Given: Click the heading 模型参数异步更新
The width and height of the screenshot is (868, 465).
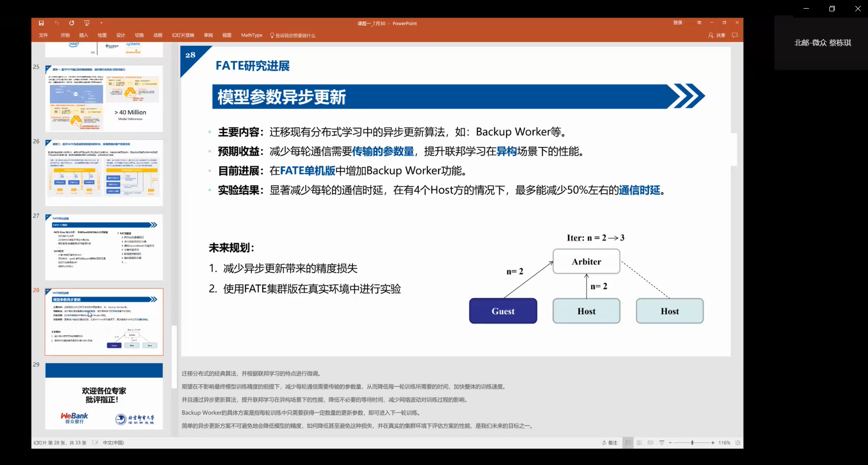Looking at the screenshot, I should (x=282, y=97).
